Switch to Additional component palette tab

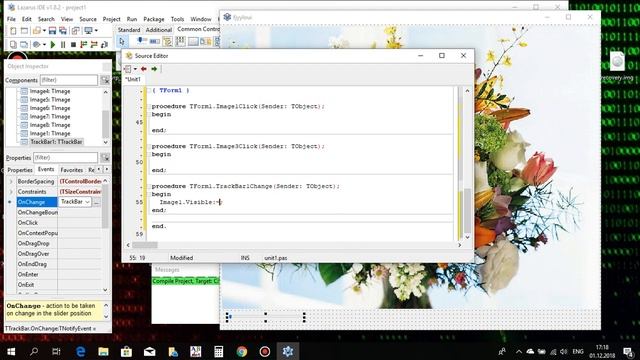[159, 30]
